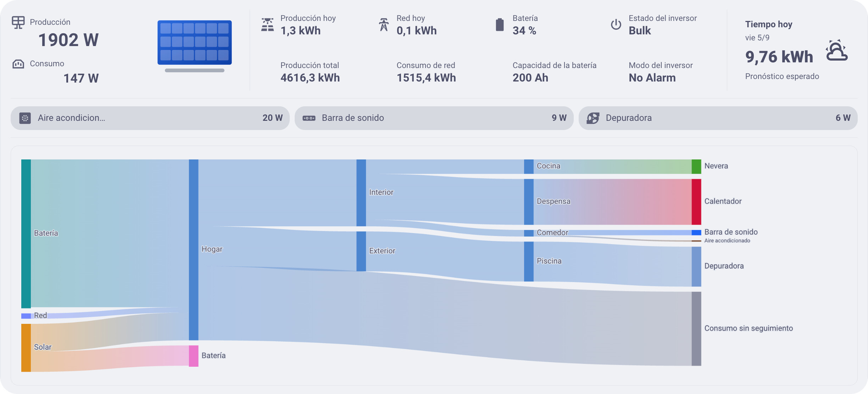Click the partly cloudy weather icon
Viewport: 868px width, 394px height.
(836, 51)
